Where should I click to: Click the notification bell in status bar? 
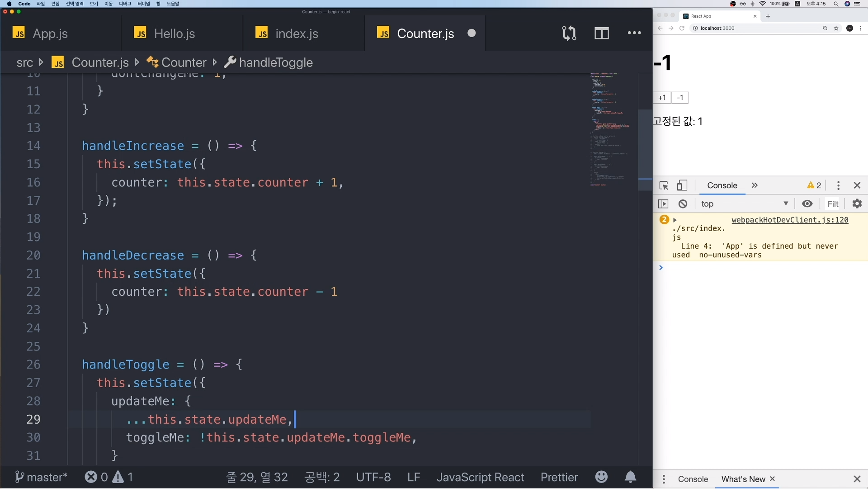pos(630,477)
